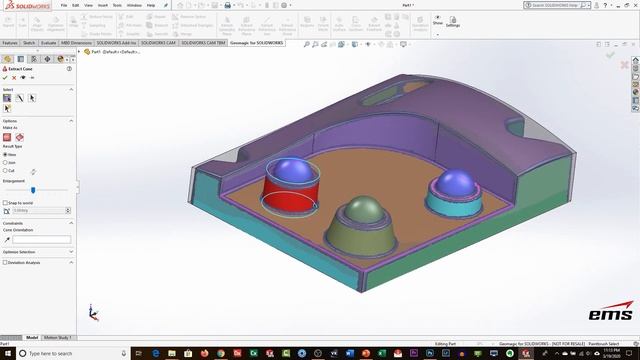Cancel Extract Cone with red X

pyautogui.click(x=14, y=78)
